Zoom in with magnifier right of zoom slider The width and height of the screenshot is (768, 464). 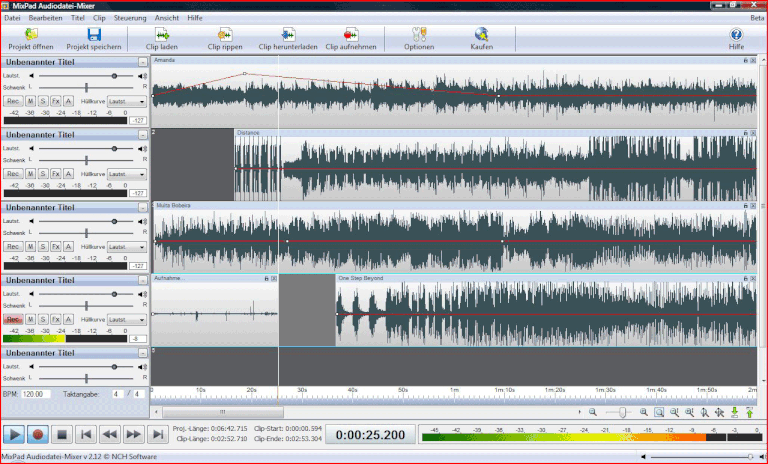pyautogui.click(x=644, y=413)
